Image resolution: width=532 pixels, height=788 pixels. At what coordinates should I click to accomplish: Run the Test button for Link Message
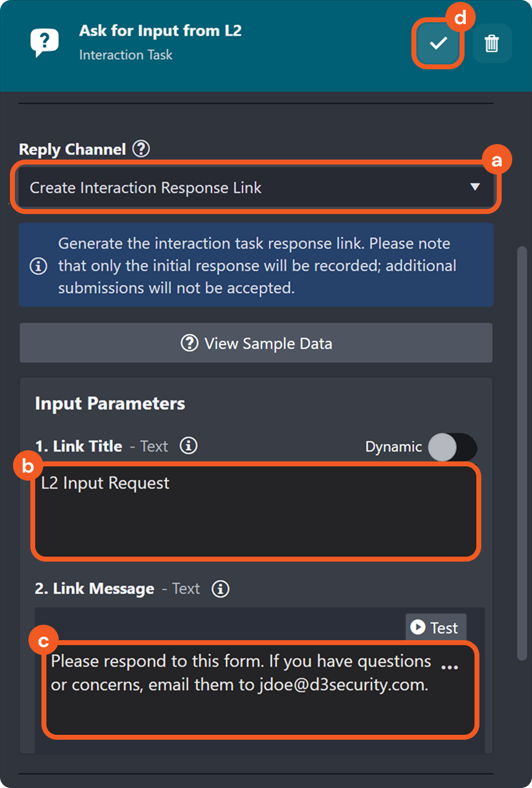[x=435, y=628]
